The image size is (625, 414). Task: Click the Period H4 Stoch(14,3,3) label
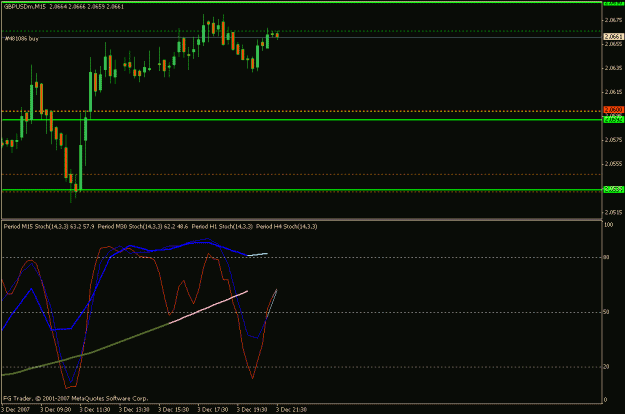tap(287, 226)
